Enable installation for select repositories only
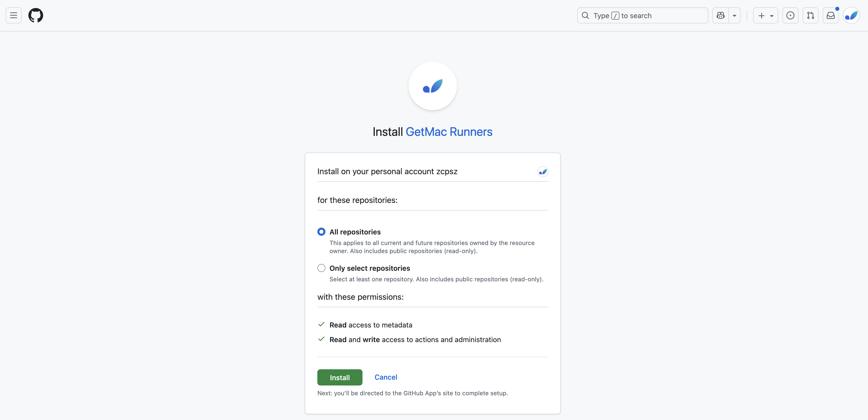The image size is (868, 420). point(321,267)
